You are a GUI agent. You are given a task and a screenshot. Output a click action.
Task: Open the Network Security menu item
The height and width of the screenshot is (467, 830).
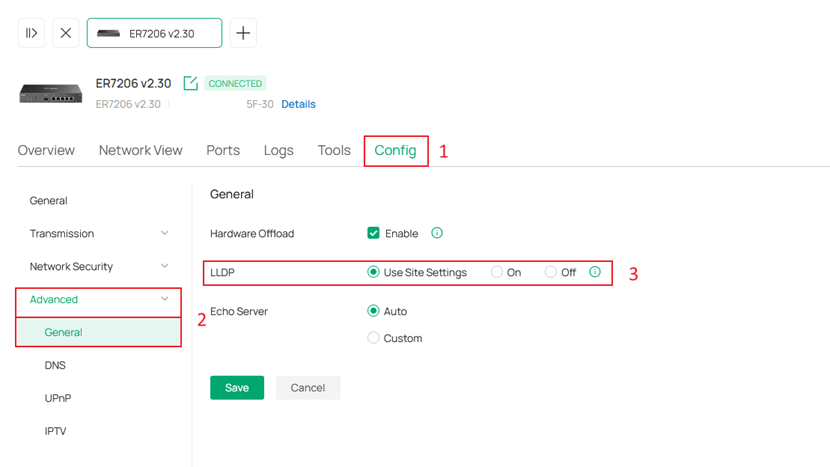click(71, 266)
